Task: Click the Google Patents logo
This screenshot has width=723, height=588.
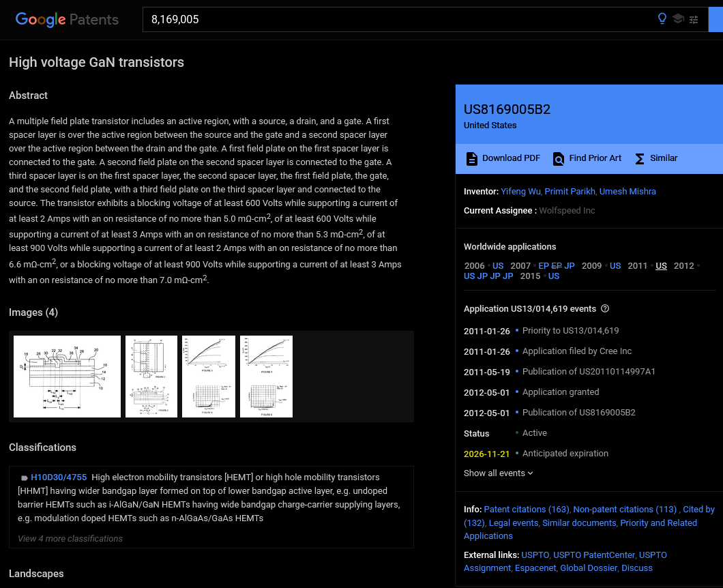Action: (x=67, y=19)
